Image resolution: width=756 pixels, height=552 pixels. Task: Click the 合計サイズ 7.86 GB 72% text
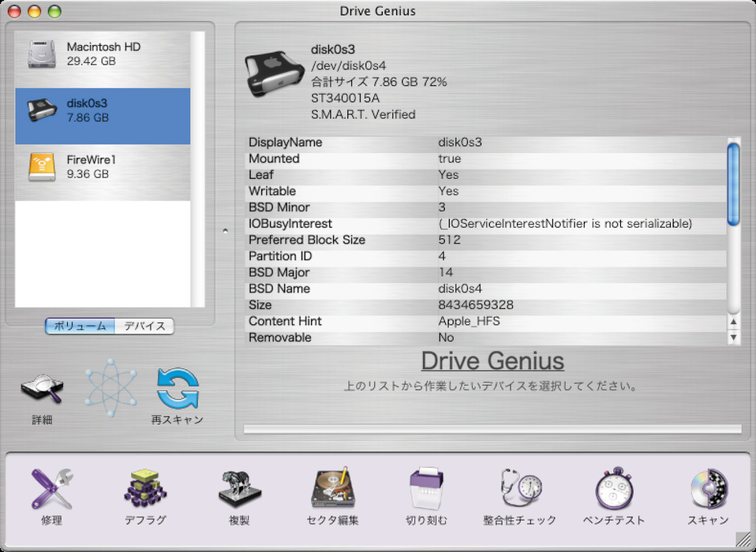379,82
